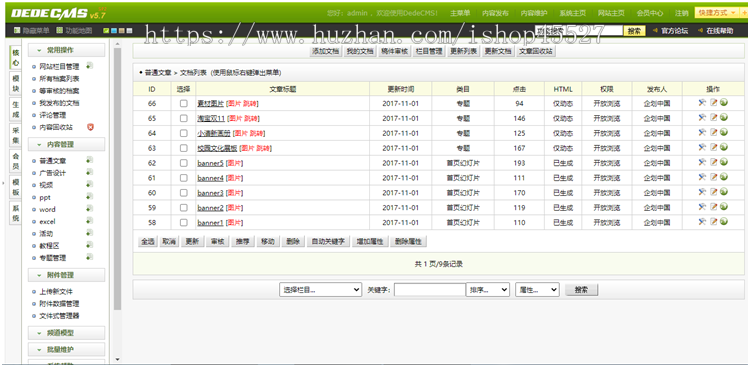
Task: Click the add-document icon beside 专题管理
Action: point(89,257)
